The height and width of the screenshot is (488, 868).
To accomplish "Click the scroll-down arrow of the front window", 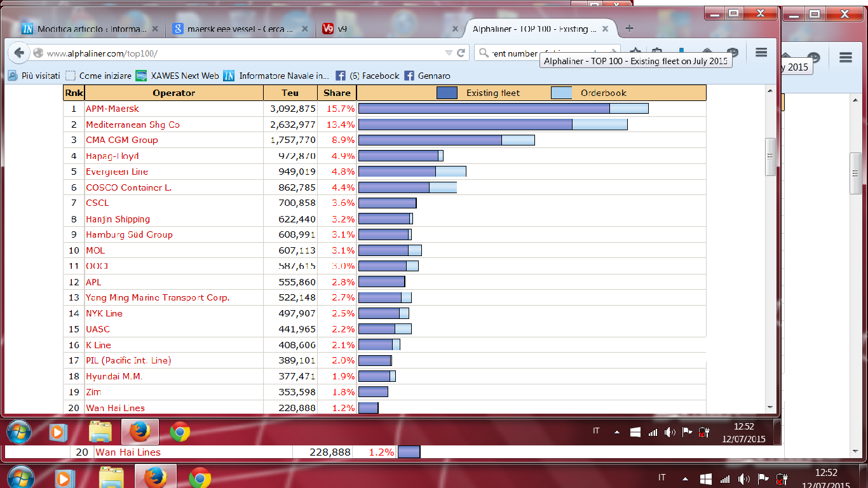I will click(x=770, y=407).
